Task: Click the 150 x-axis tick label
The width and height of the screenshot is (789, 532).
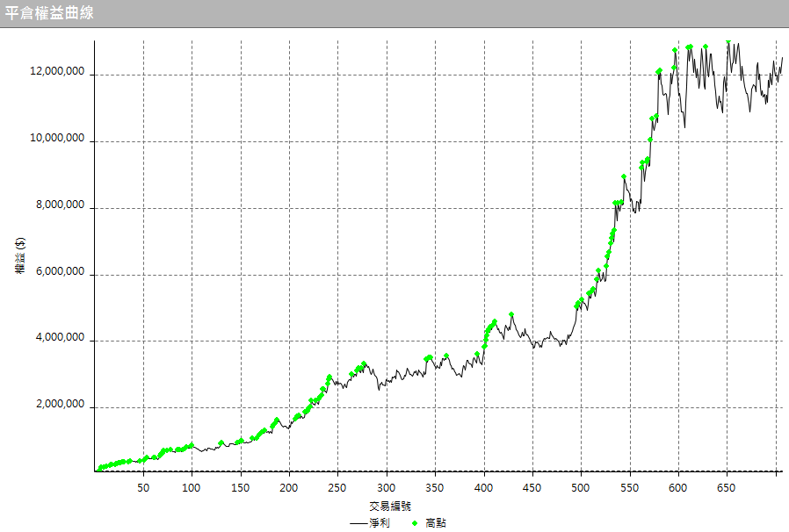Action: point(240,488)
